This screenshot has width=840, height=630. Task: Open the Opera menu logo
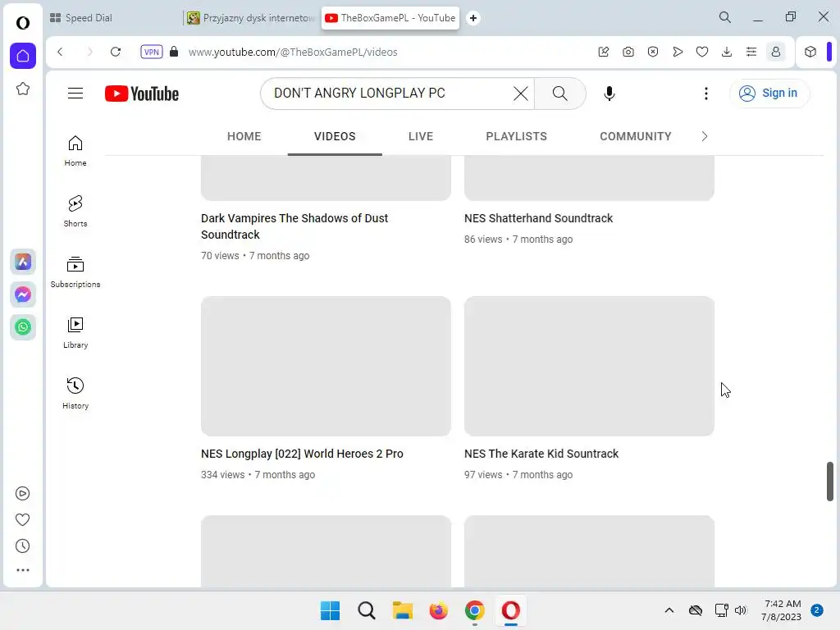click(x=22, y=22)
